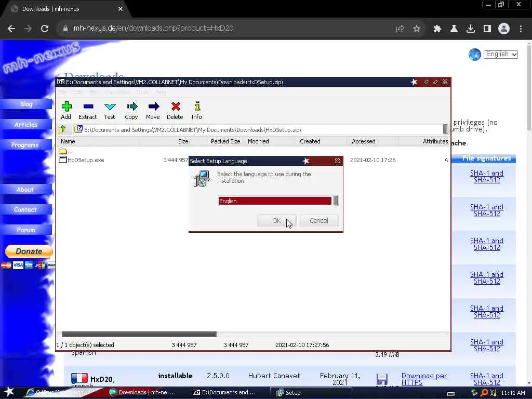Click the mh-nexus site logo
Screen dimensions: 532x399
[x=42, y=57]
